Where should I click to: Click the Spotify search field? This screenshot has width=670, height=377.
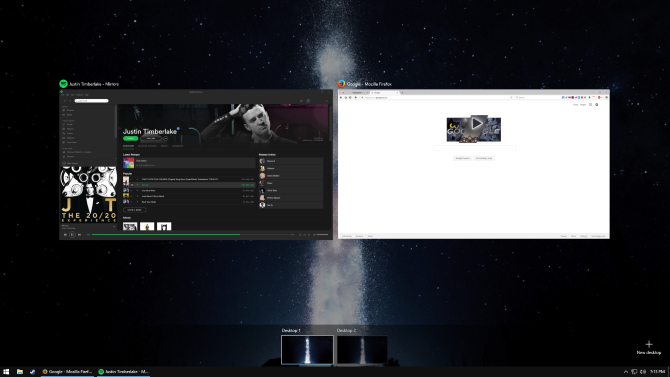click(x=91, y=101)
